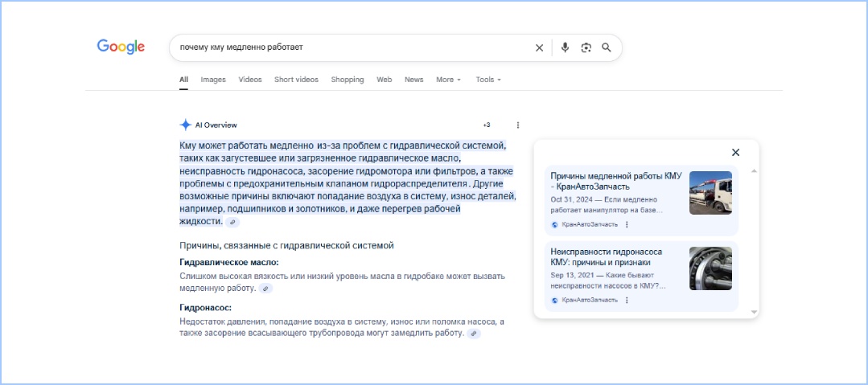Click the Google logo
Viewport: 868px width, 385px height.
coord(121,47)
